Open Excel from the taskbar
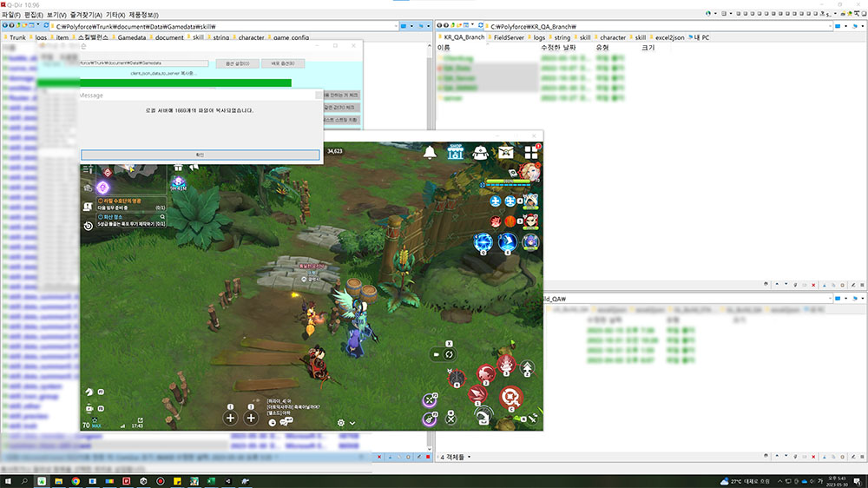The width and height of the screenshot is (868, 488). (211, 481)
